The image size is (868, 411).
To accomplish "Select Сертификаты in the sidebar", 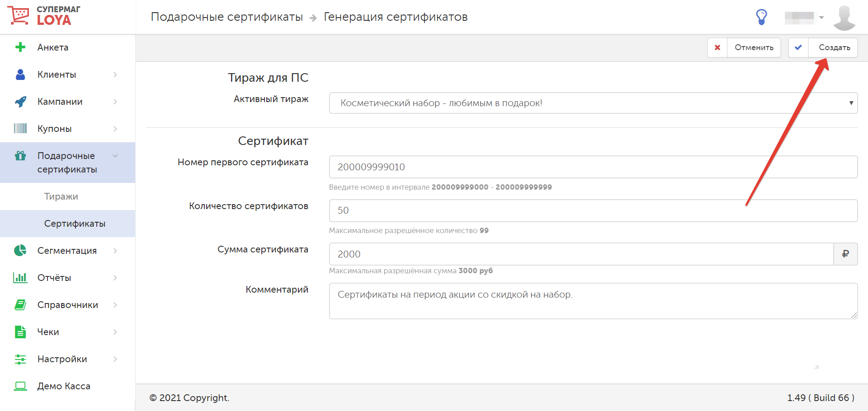I will click(75, 224).
